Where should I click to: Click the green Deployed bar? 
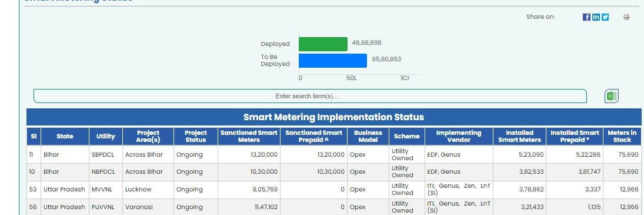[323, 44]
